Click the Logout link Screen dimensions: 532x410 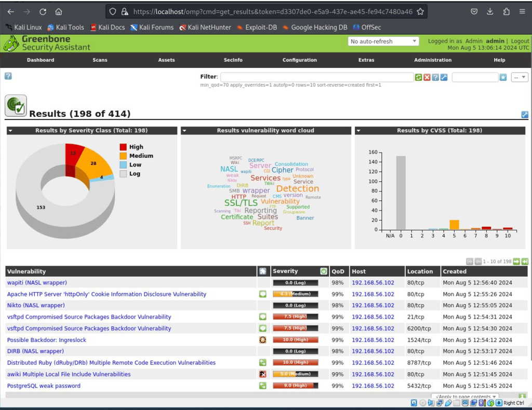pyautogui.click(x=520, y=41)
